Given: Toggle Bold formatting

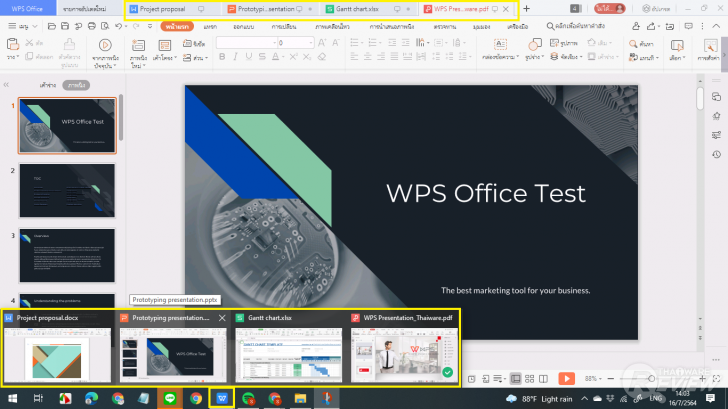Looking at the screenshot, I should click(222, 57).
